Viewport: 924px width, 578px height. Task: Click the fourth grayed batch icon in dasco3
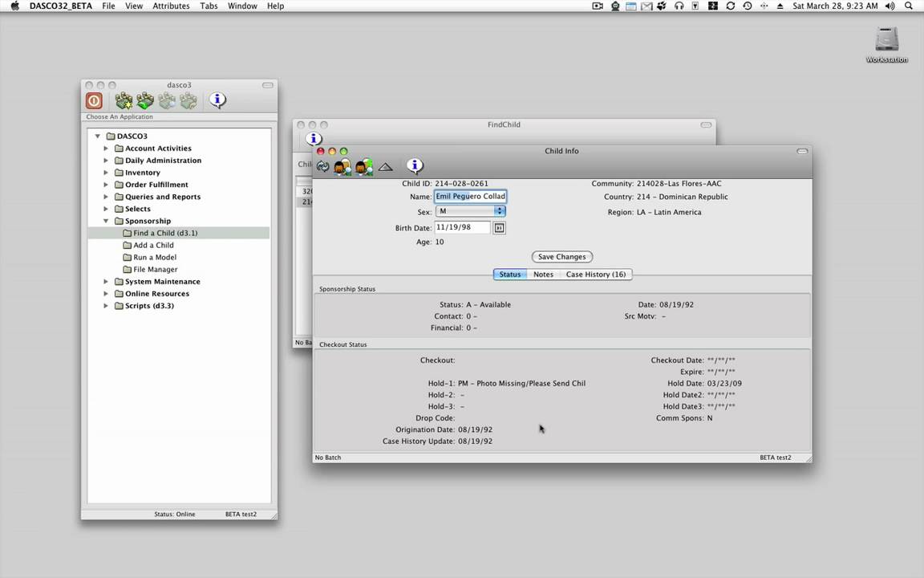pyautogui.click(x=188, y=101)
